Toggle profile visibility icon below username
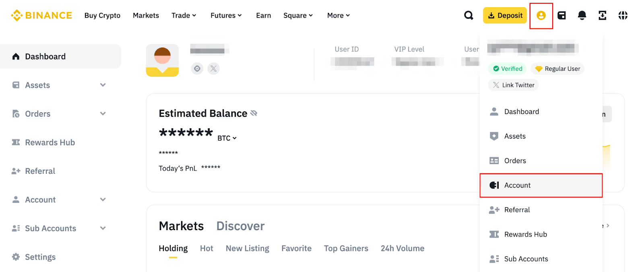This screenshot has height=272, width=644. point(197,68)
